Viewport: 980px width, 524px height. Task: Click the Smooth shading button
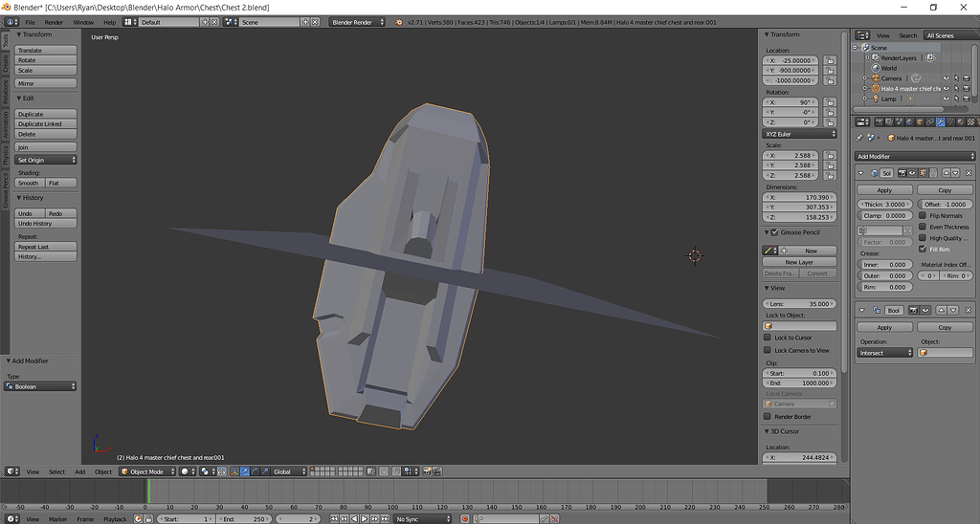tap(29, 183)
